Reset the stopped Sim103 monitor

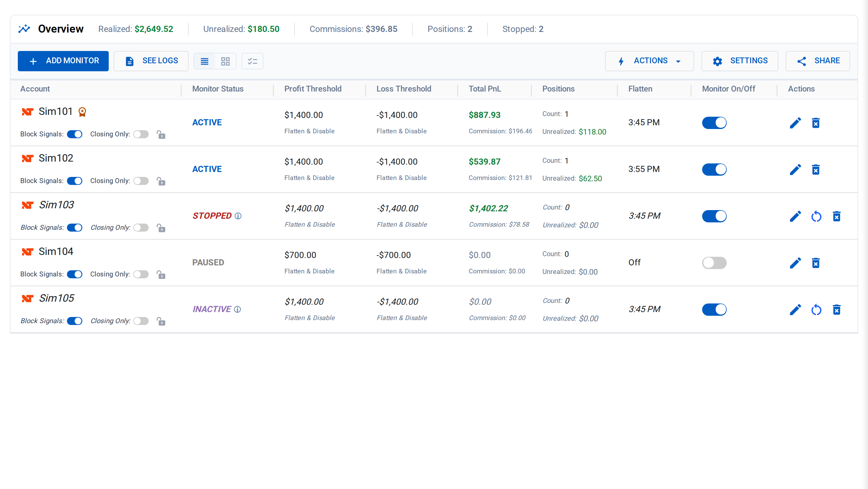pyautogui.click(x=816, y=216)
